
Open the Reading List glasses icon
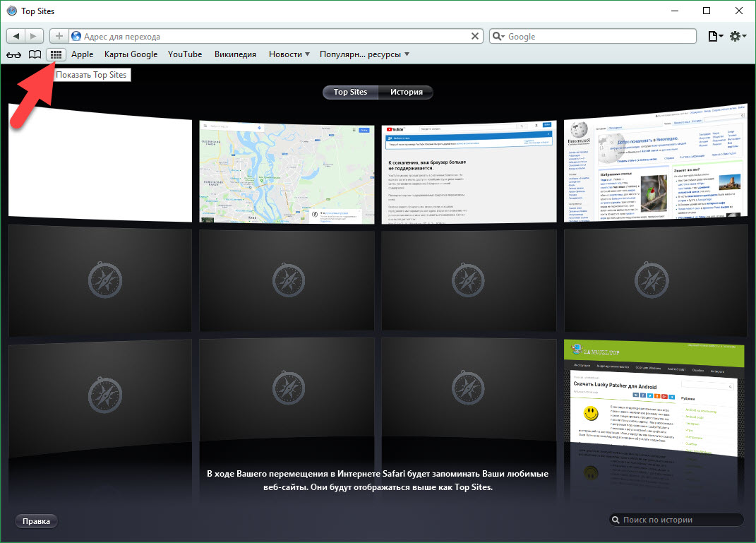[13, 54]
